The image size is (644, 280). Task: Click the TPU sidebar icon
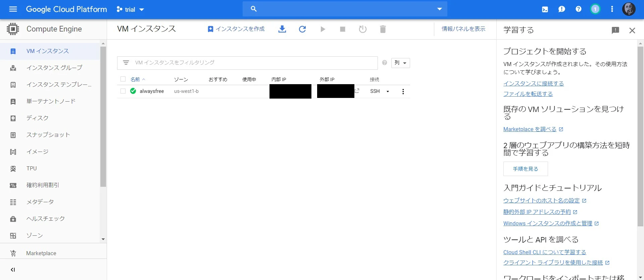pyautogui.click(x=13, y=169)
